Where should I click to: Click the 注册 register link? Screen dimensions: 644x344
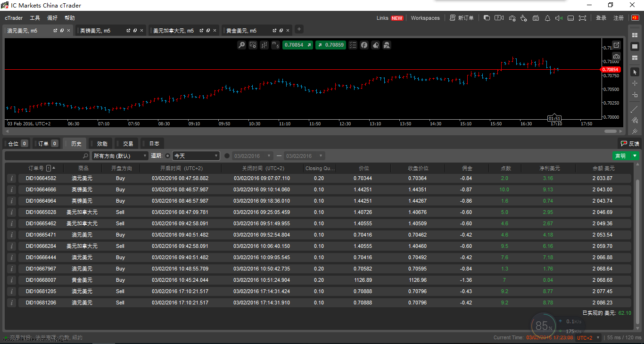pyautogui.click(x=619, y=18)
